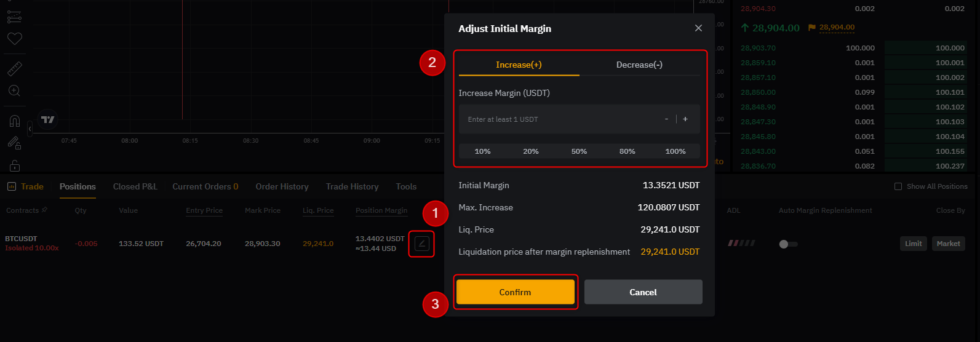
Task: Check the Show All Positions checkbox
Action: click(x=898, y=186)
